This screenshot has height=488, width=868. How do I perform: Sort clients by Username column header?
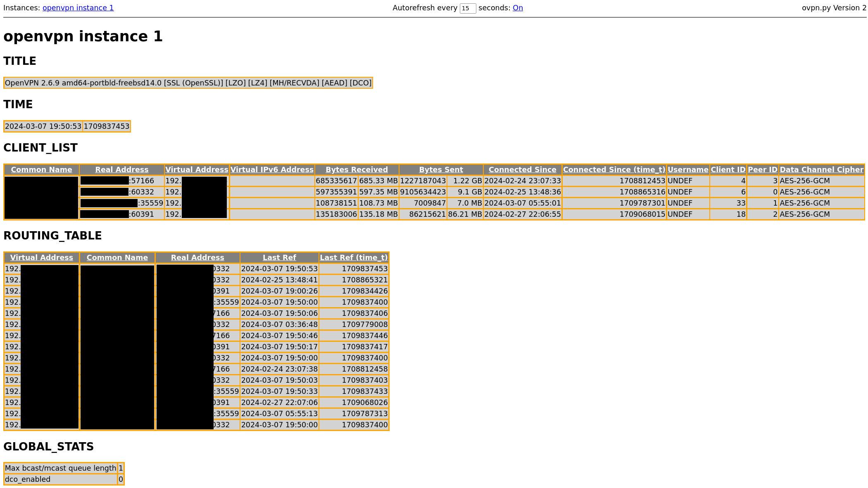click(x=687, y=170)
